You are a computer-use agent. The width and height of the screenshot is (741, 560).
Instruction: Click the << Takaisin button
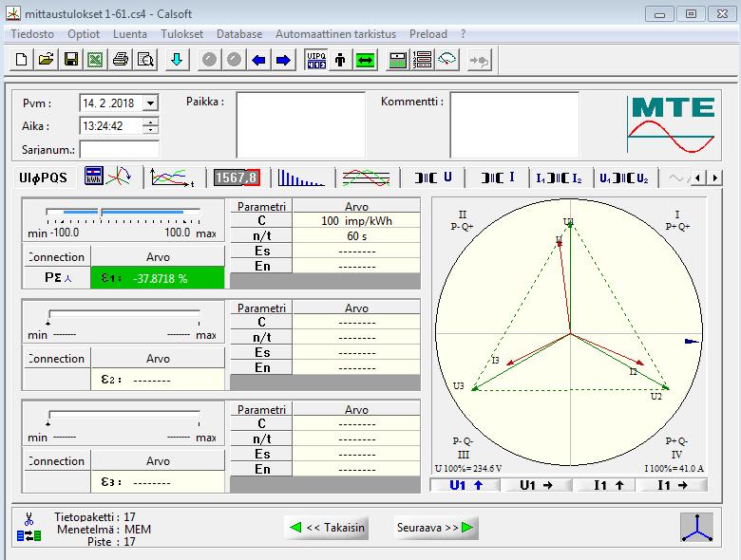[327, 528]
